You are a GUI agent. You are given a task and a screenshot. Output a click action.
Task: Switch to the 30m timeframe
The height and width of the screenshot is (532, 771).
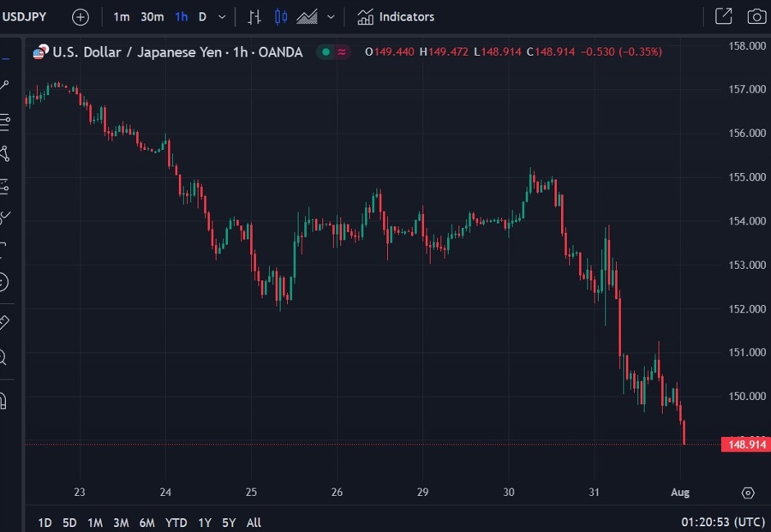coord(152,17)
